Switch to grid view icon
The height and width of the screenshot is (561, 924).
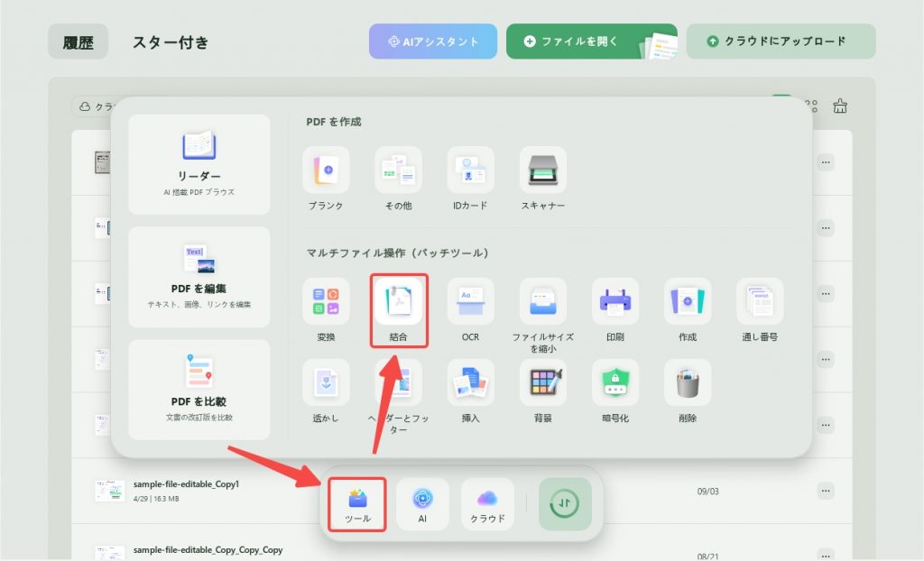click(813, 106)
